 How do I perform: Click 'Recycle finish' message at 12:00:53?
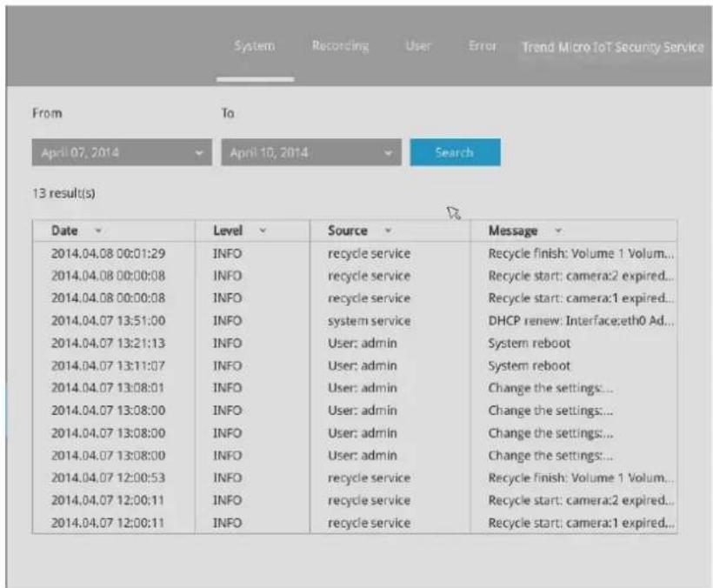(x=581, y=478)
